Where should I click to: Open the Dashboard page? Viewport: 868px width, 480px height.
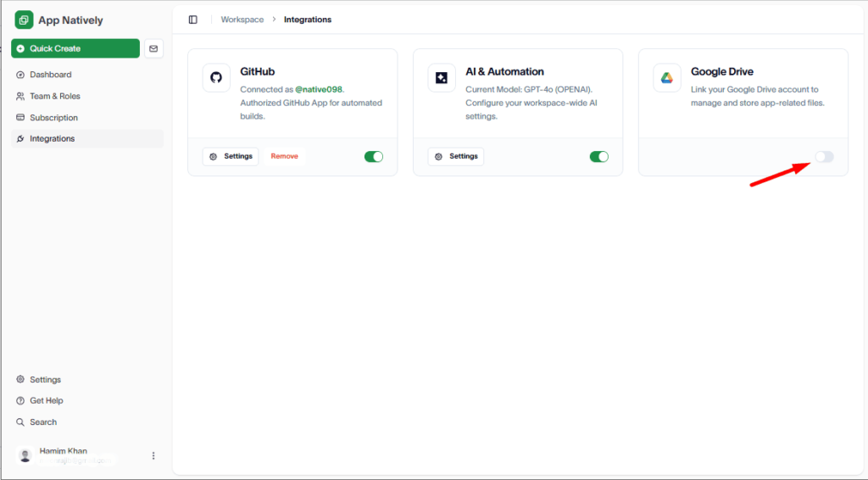[87, 75]
